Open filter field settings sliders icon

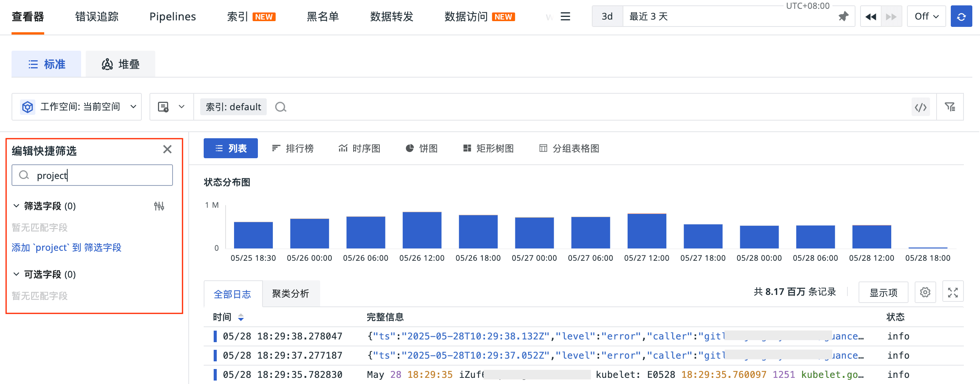pyautogui.click(x=159, y=206)
